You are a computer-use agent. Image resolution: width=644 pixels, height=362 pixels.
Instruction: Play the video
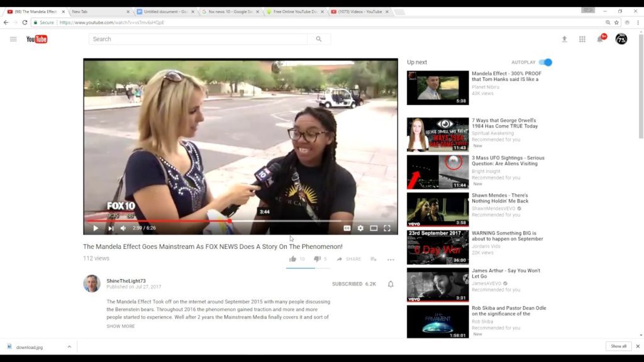coord(96,228)
